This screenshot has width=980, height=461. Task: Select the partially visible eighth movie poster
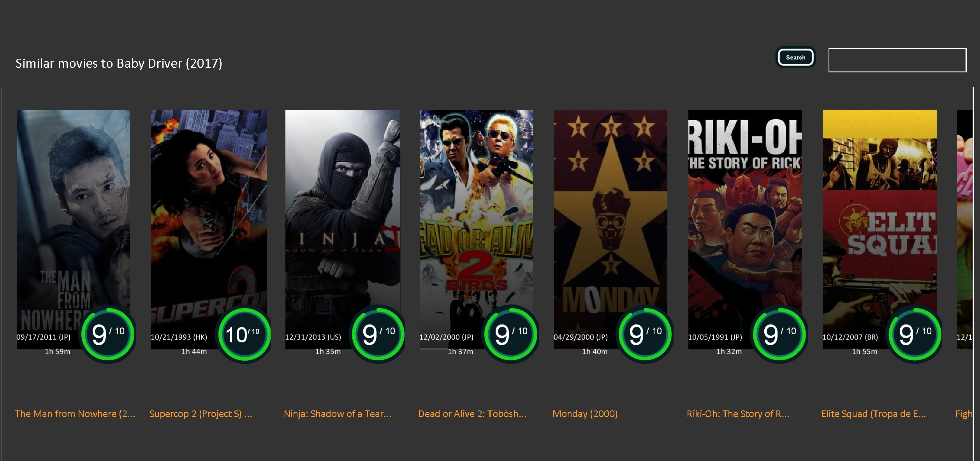click(965, 230)
